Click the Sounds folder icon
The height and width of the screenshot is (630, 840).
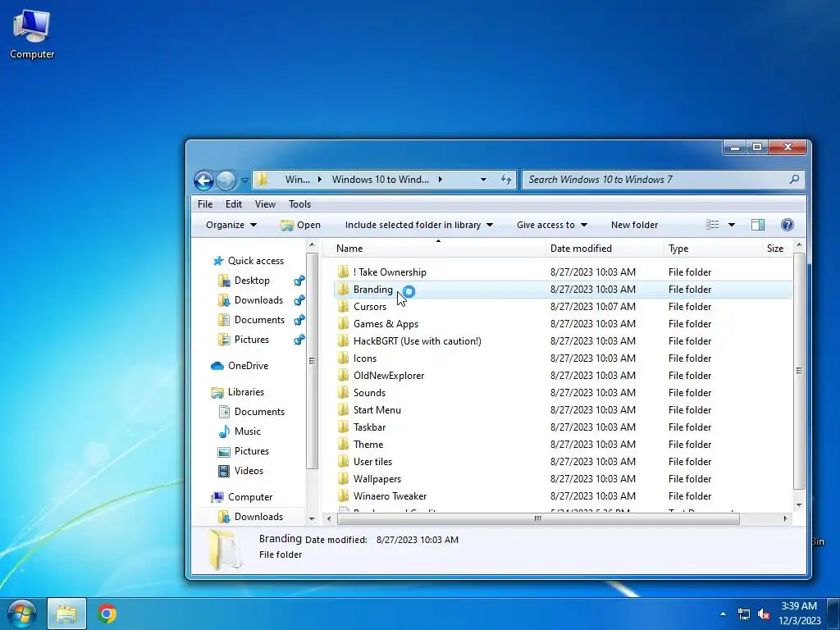coord(344,393)
